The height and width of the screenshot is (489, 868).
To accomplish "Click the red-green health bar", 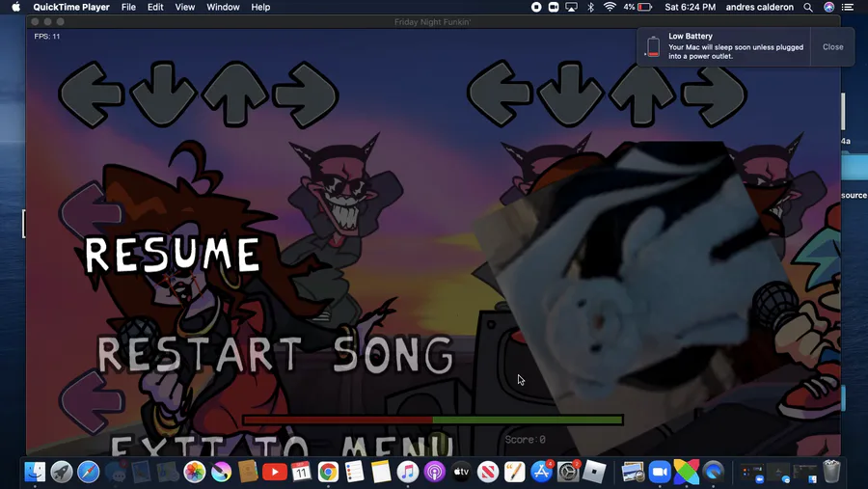I will (433, 421).
